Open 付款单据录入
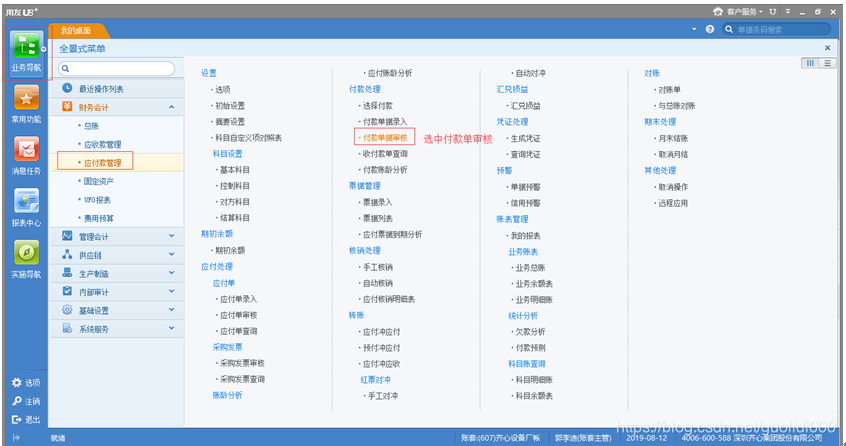The height and width of the screenshot is (446, 846). [x=385, y=121]
